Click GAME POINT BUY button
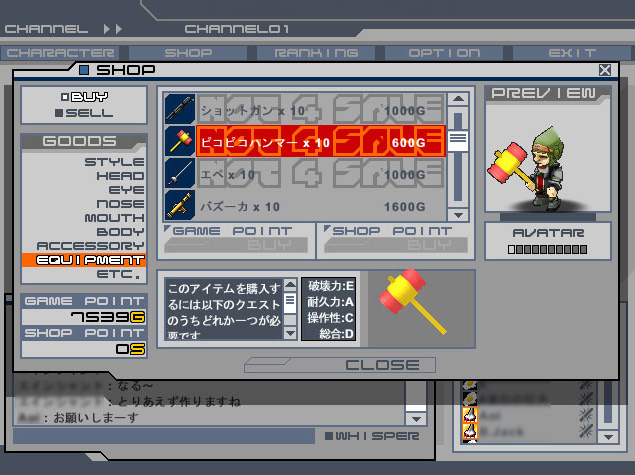The width and height of the screenshot is (635, 475). click(236, 245)
